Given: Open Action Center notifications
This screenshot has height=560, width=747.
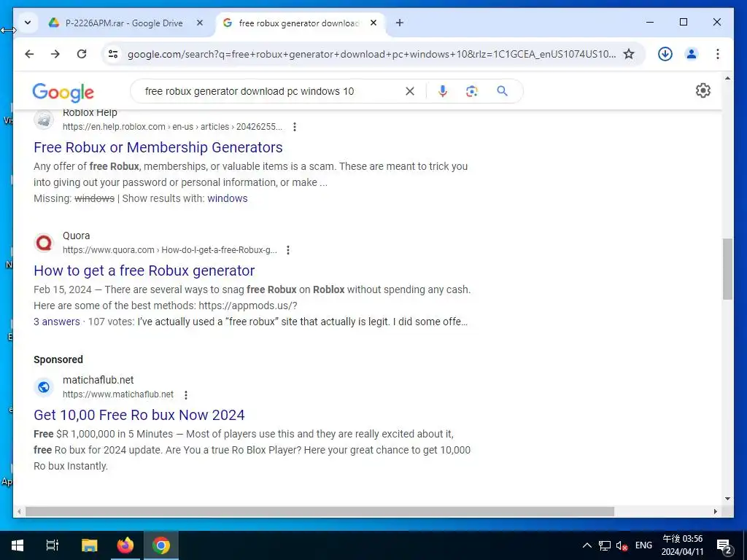Looking at the screenshot, I should [x=724, y=545].
